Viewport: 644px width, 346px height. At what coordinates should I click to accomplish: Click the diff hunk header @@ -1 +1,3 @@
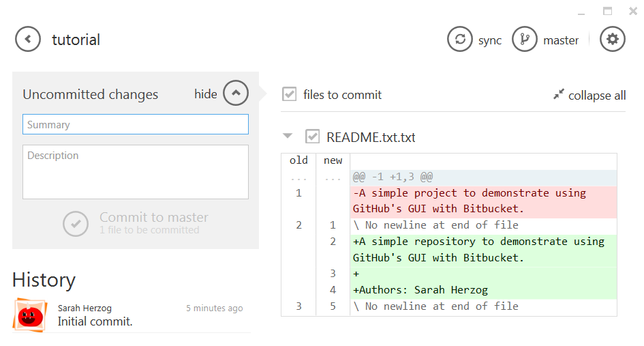393,177
